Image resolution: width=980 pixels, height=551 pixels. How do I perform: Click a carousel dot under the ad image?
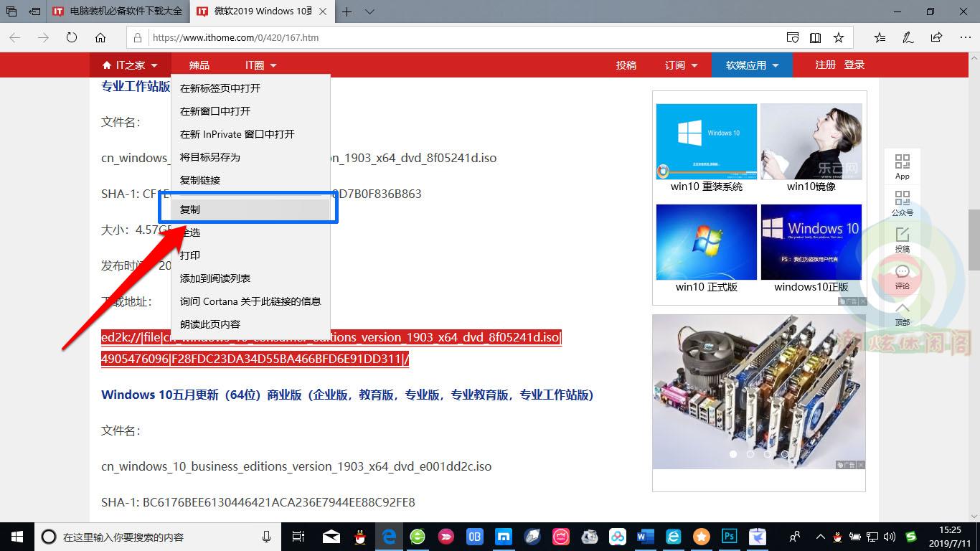[x=733, y=454]
